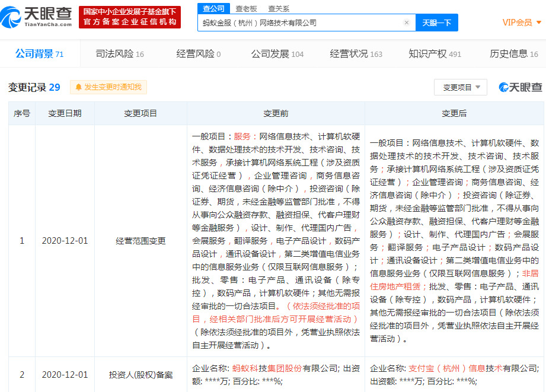Image resolution: width=546 pixels, height=392 pixels.
Task: Click the 投资人(股权)备案 cell
Action: tap(141, 375)
